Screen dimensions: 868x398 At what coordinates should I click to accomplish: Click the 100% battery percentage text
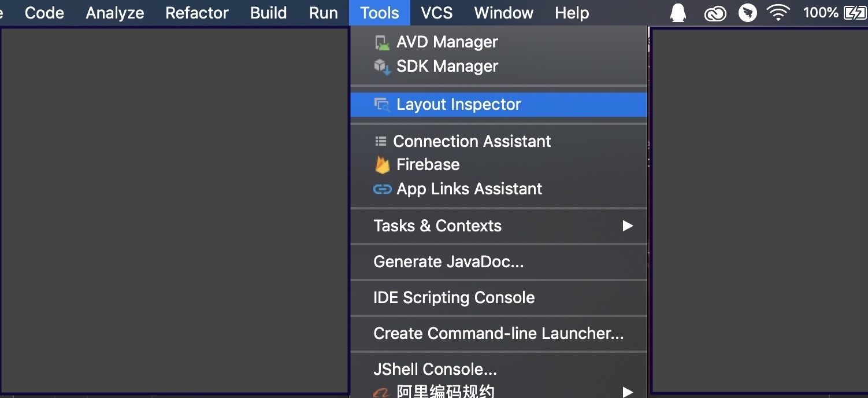pos(821,13)
